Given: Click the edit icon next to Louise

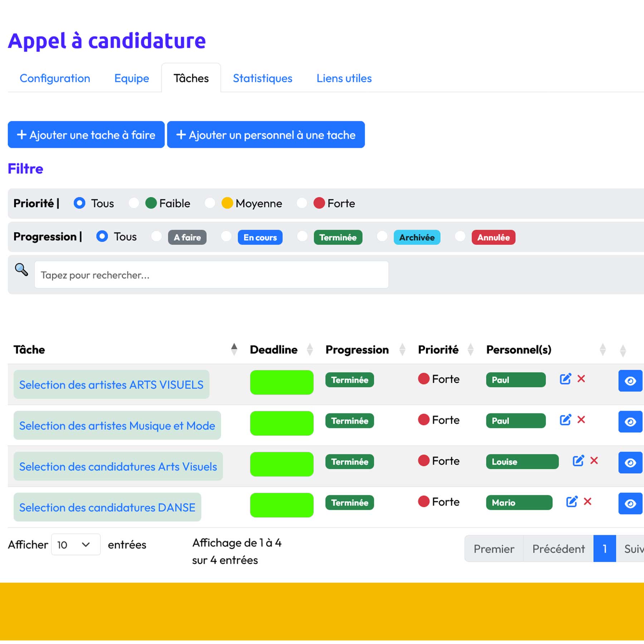Looking at the screenshot, I should point(578,461).
